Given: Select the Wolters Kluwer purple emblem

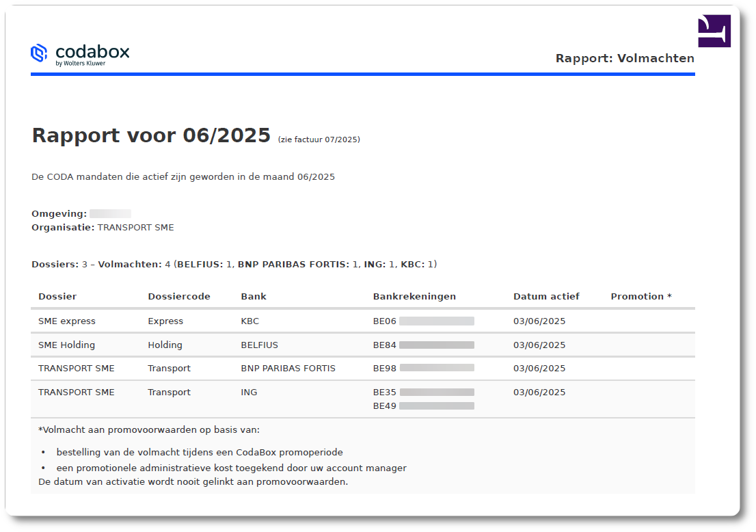Looking at the screenshot, I should click(713, 30).
